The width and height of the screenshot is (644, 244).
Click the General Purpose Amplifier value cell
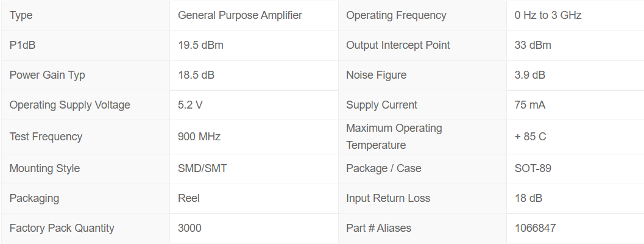point(239,15)
